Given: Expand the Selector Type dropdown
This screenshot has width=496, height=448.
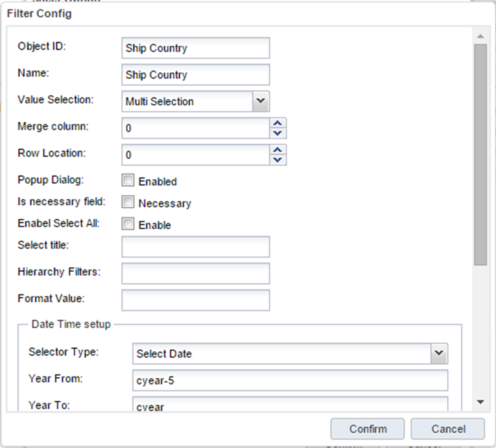Looking at the screenshot, I should (439, 354).
